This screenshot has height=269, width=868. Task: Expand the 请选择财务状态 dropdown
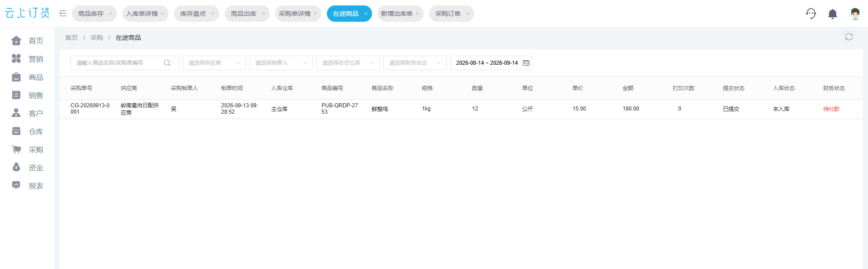415,63
